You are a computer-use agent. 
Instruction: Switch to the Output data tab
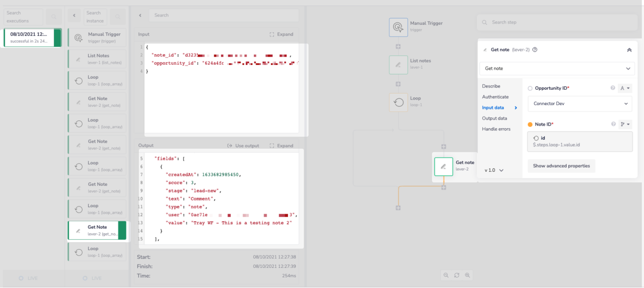tap(494, 118)
